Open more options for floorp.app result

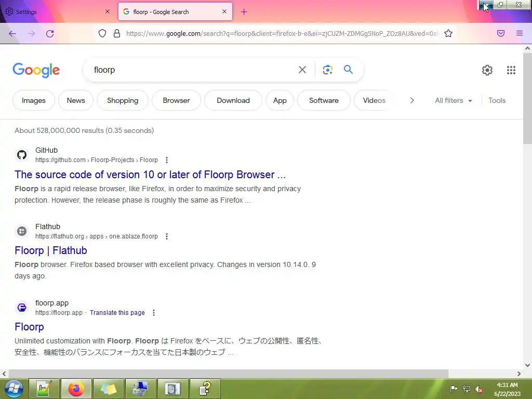pyautogui.click(x=154, y=312)
